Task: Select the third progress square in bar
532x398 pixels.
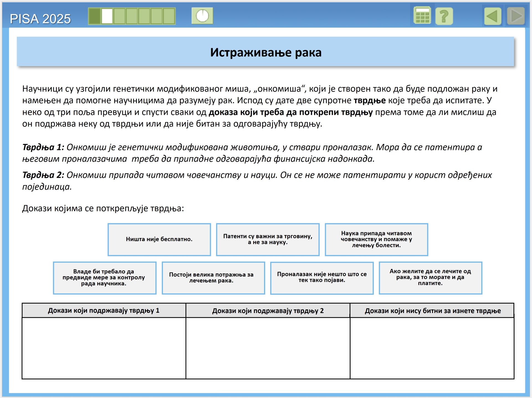Action: [119, 16]
